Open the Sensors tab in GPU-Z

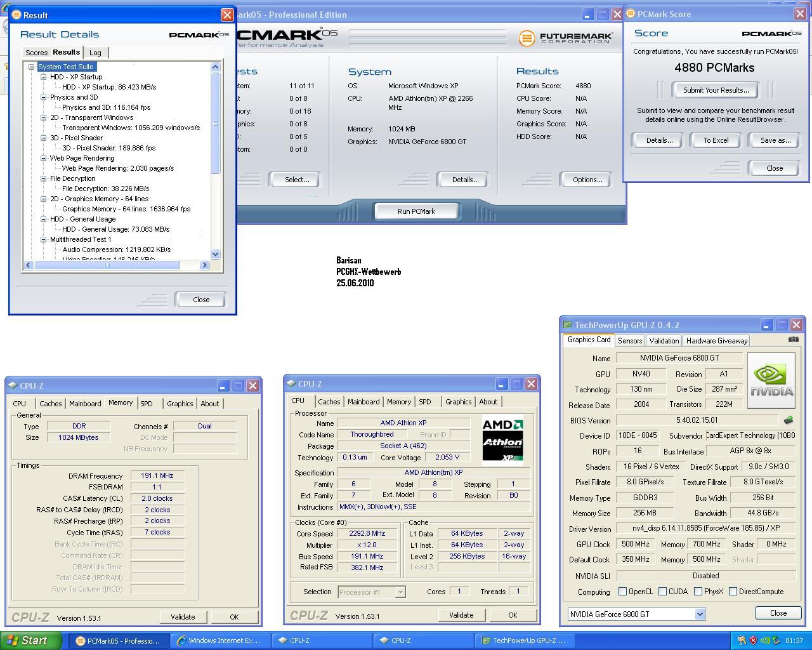click(630, 341)
